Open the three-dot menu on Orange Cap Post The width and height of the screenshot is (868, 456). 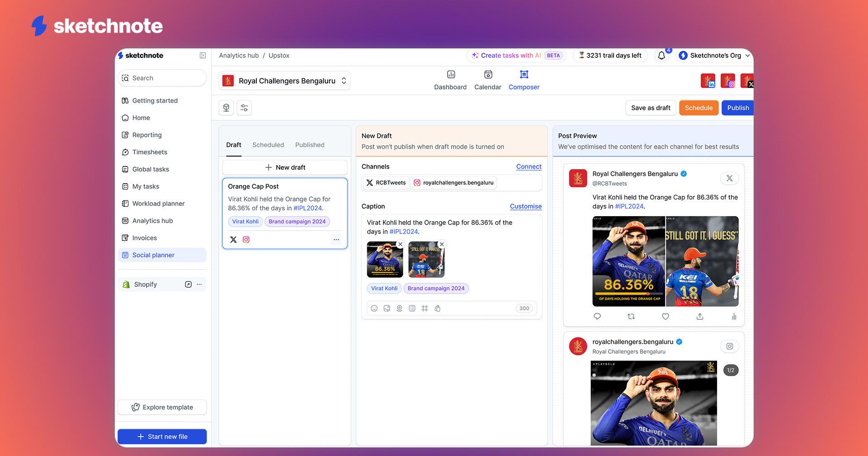pos(336,240)
